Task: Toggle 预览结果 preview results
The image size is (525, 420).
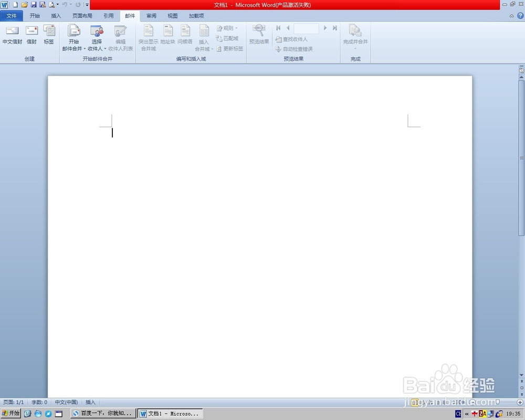Action: (x=259, y=35)
